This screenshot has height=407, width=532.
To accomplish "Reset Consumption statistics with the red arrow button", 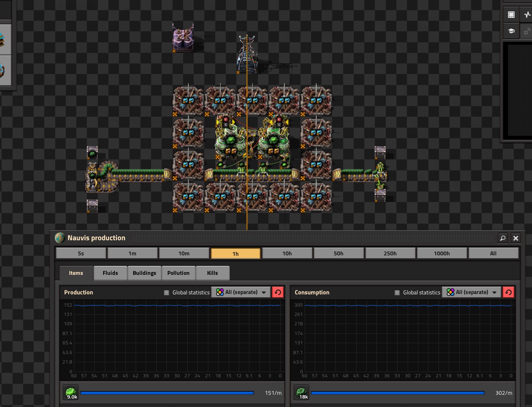I will click(x=508, y=292).
